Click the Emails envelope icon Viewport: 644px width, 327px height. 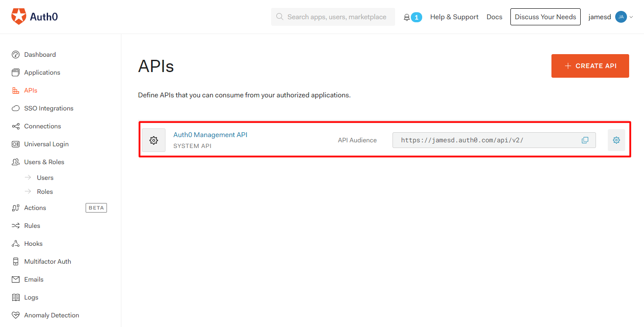click(x=16, y=279)
